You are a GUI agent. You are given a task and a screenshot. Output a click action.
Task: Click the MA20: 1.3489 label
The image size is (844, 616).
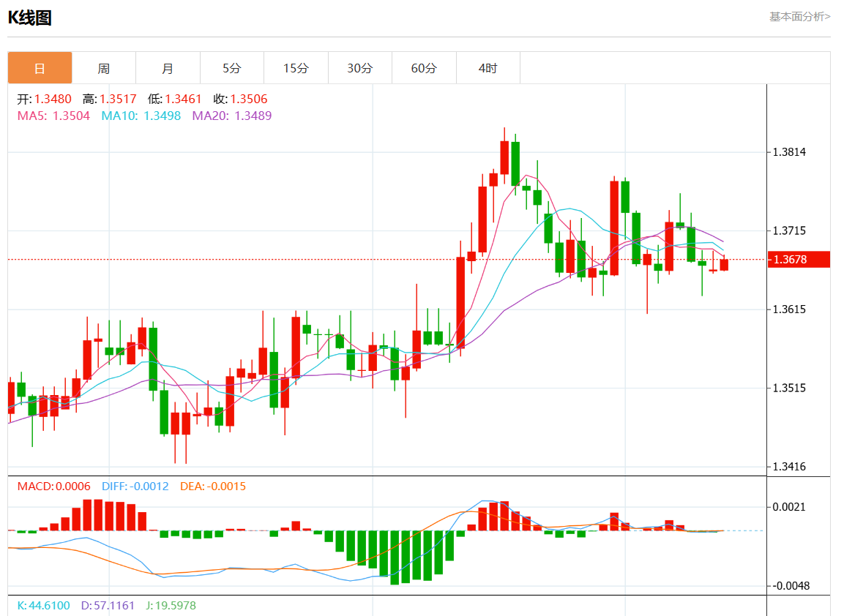click(x=232, y=116)
